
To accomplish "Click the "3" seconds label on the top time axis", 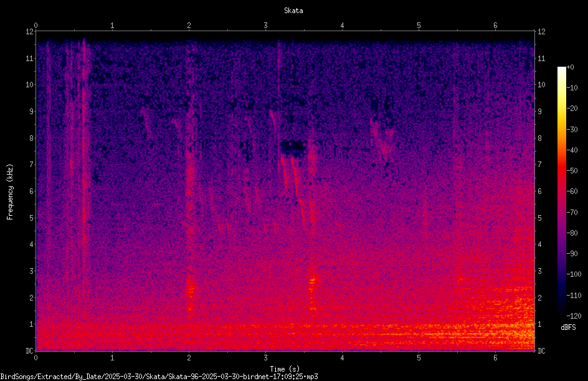I will [x=265, y=25].
